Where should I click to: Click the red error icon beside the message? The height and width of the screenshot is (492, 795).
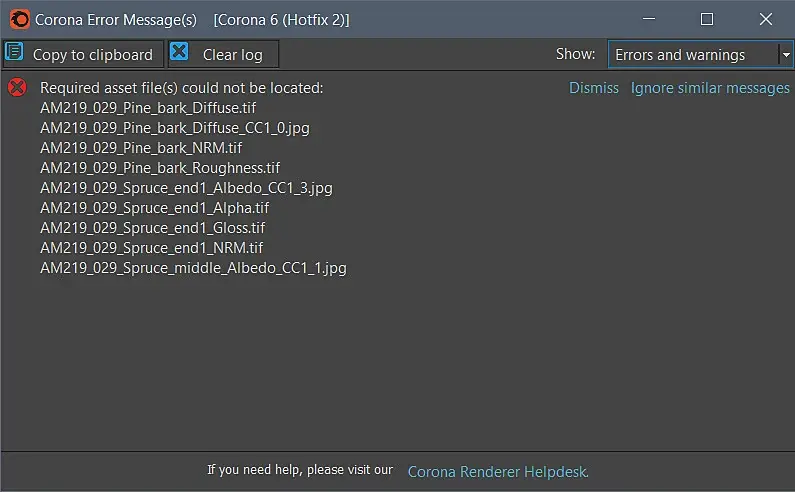pyautogui.click(x=17, y=88)
